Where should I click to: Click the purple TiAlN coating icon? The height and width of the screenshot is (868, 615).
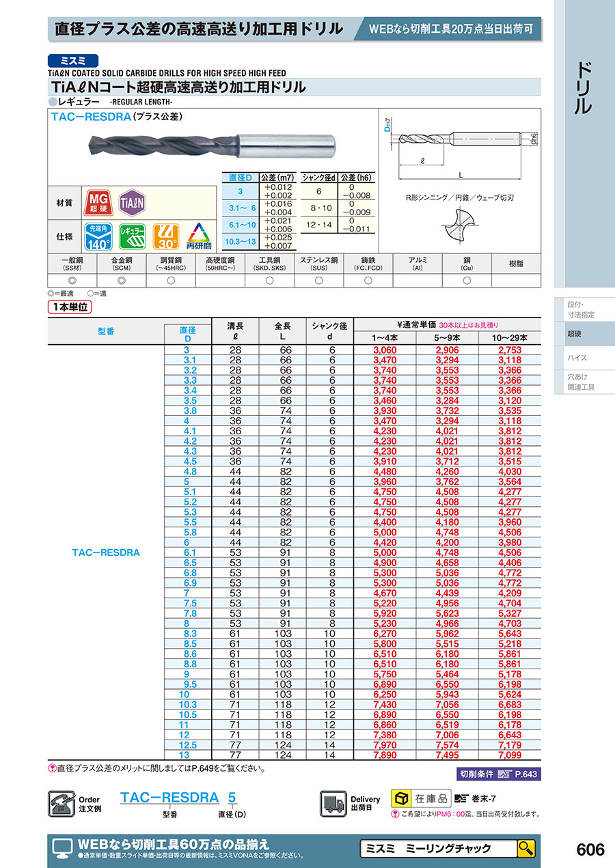coord(133,202)
